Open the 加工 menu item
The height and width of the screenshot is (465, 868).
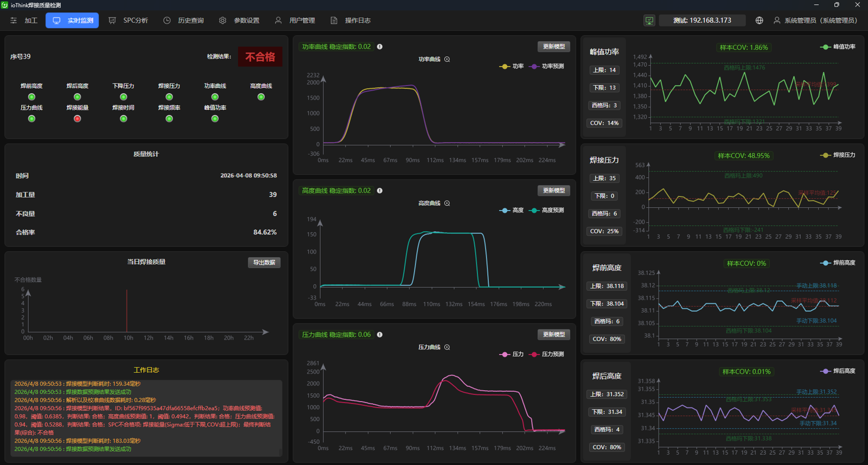coord(24,21)
